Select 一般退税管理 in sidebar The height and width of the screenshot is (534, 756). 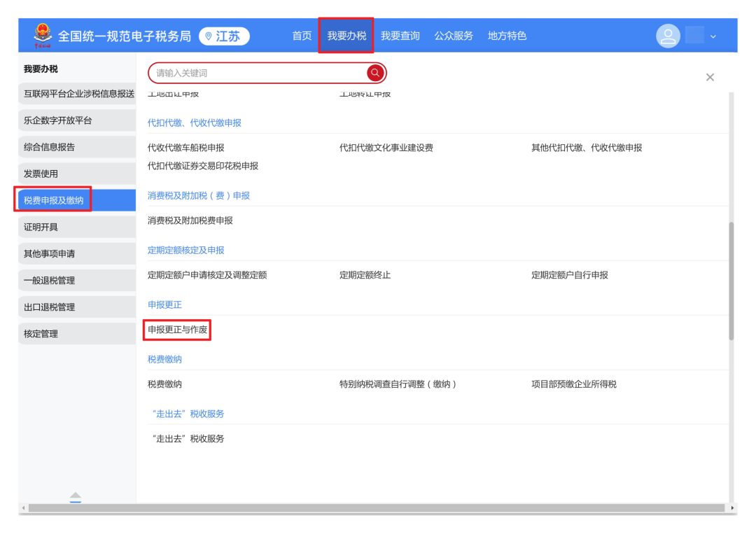click(77, 280)
